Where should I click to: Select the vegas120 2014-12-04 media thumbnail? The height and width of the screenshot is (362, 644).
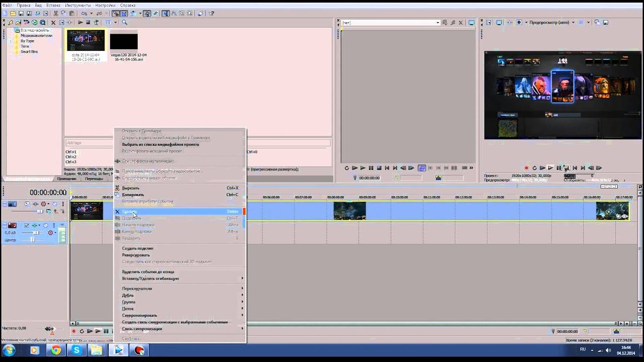click(124, 42)
